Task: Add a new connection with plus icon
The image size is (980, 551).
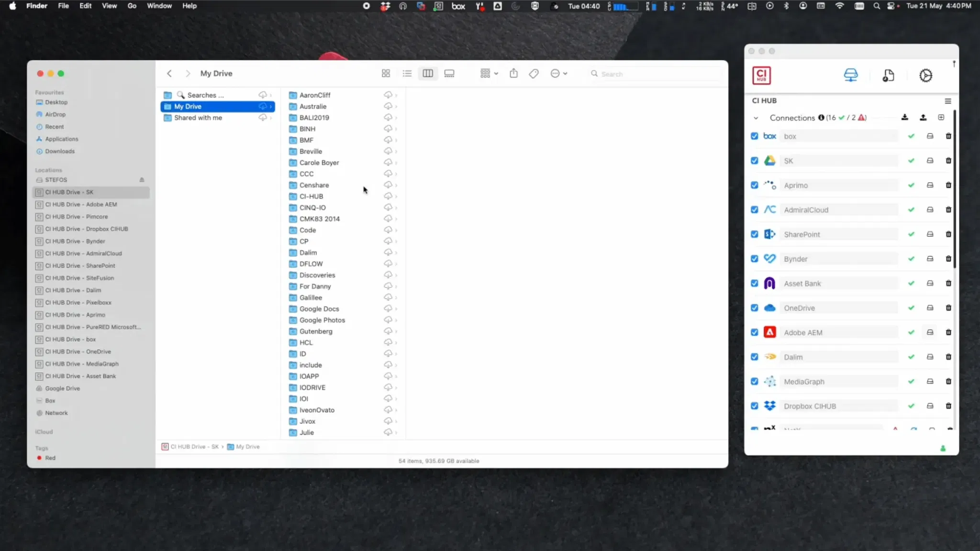Action: pyautogui.click(x=941, y=117)
